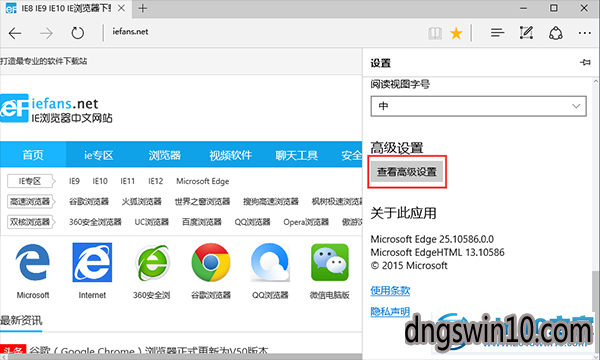Click the WeChat desktop icon
Screen dimensions: 600x360
point(330,262)
